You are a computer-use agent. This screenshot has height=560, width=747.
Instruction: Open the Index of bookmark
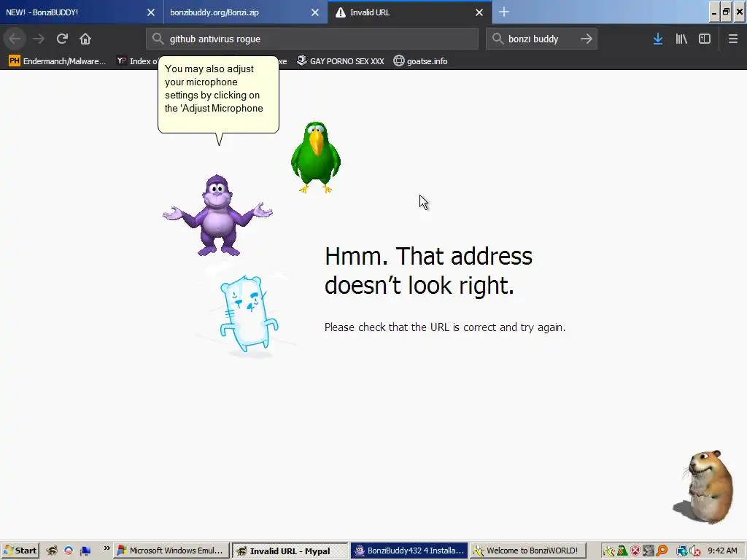coord(138,61)
